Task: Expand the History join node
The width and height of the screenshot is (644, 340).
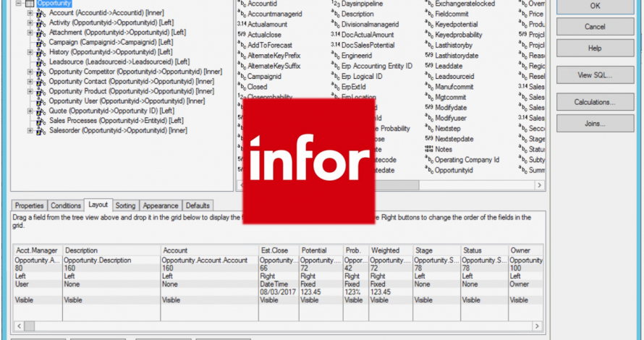Action: coord(30,52)
